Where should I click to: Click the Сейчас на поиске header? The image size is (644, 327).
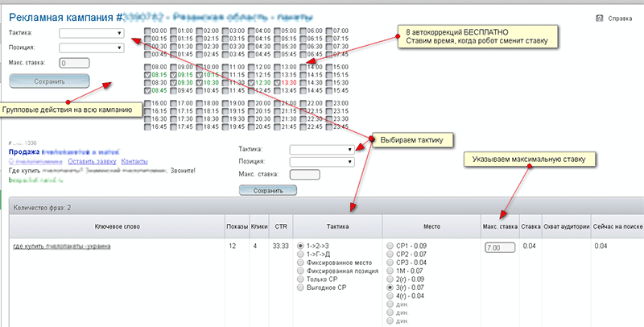tap(617, 226)
